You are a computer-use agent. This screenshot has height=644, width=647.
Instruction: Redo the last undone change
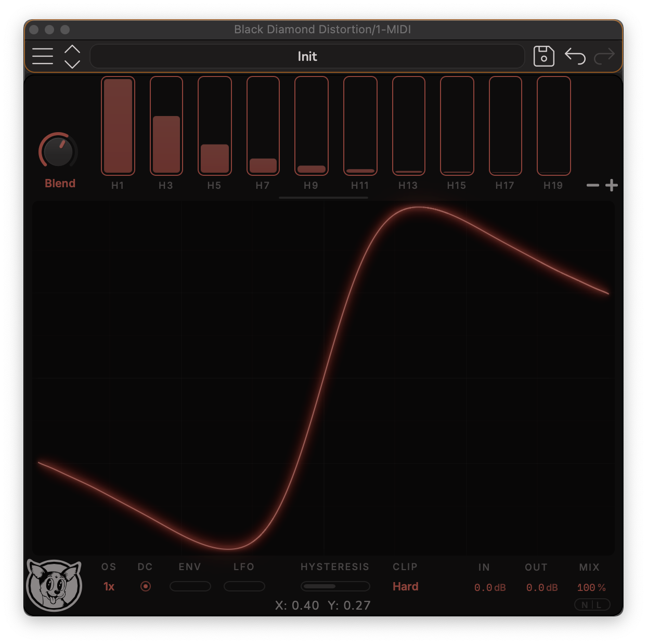604,56
